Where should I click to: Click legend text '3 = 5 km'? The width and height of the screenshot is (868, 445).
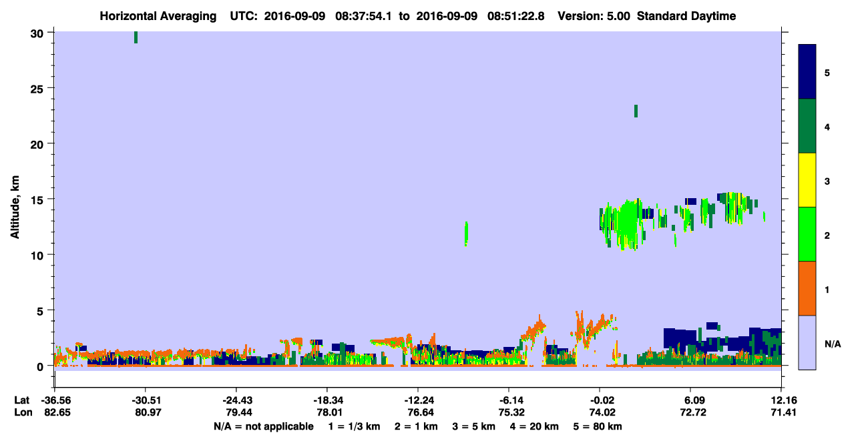click(x=474, y=426)
